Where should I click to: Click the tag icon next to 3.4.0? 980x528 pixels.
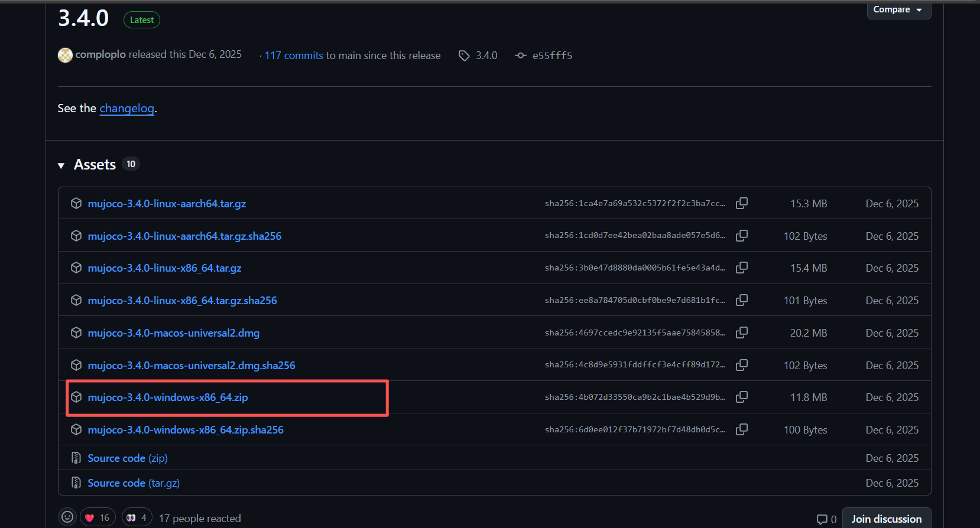[x=465, y=56]
